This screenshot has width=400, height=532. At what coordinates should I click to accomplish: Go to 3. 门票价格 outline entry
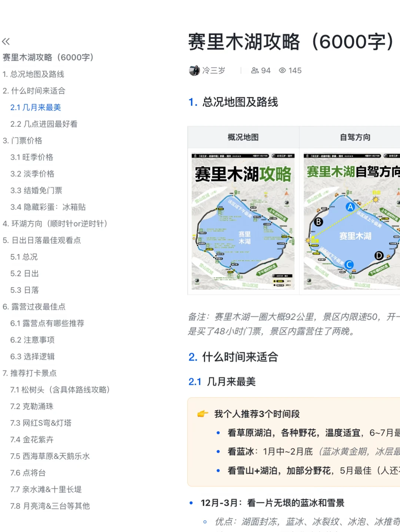pos(23,141)
